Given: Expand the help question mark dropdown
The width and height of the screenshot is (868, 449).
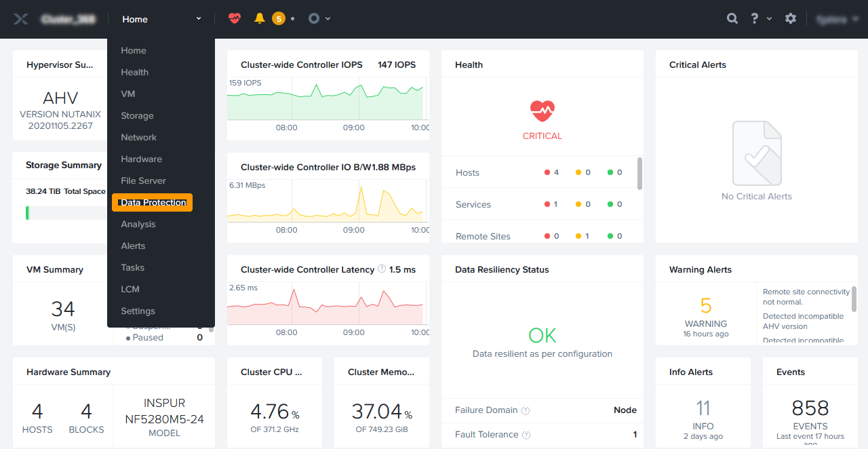Looking at the screenshot, I should tap(760, 18).
